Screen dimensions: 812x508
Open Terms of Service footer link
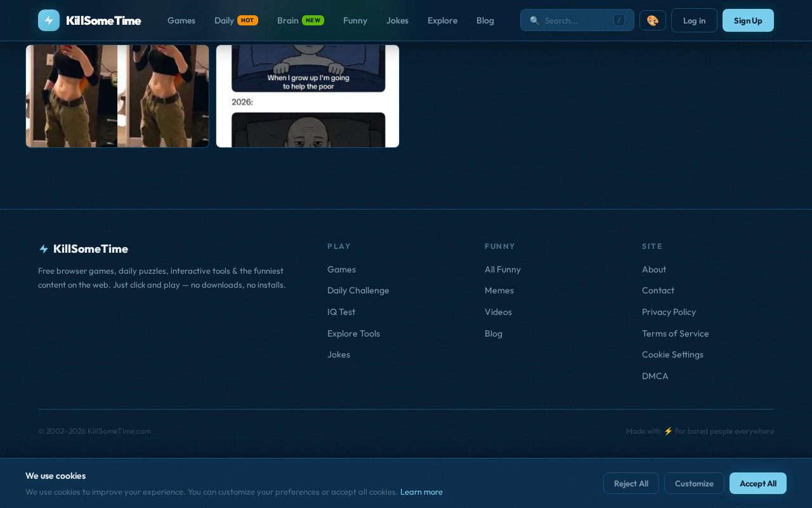coord(676,333)
